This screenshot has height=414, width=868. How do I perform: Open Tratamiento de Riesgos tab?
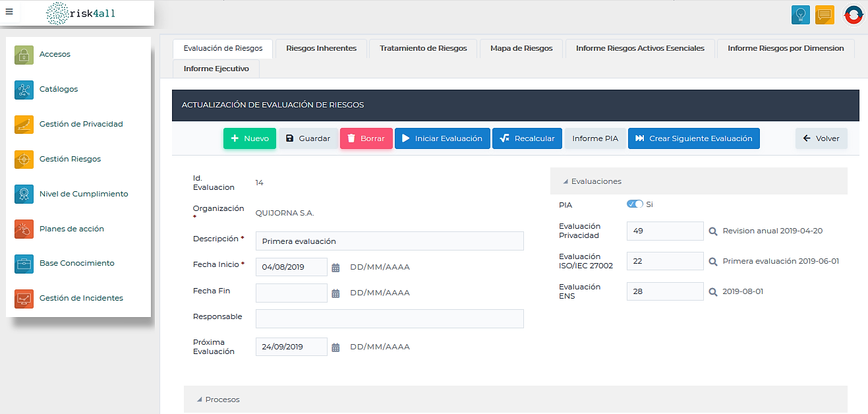423,48
